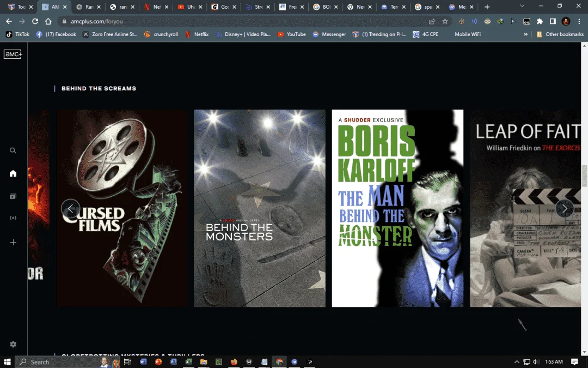
Task: Expand hidden bookmarks with double chevron
Action: click(x=526, y=34)
